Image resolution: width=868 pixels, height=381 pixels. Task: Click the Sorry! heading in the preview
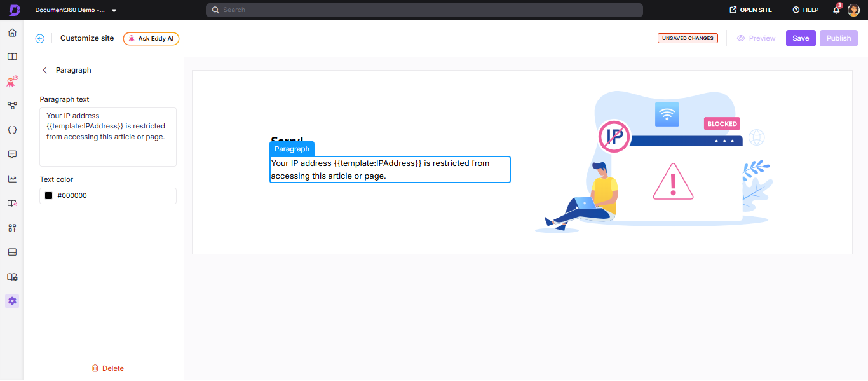pyautogui.click(x=287, y=139)
